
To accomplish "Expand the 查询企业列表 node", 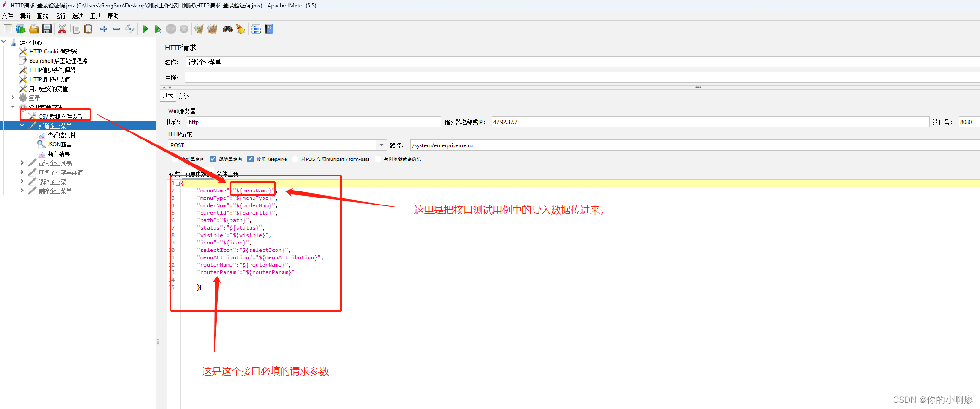I will pos(22,163).
